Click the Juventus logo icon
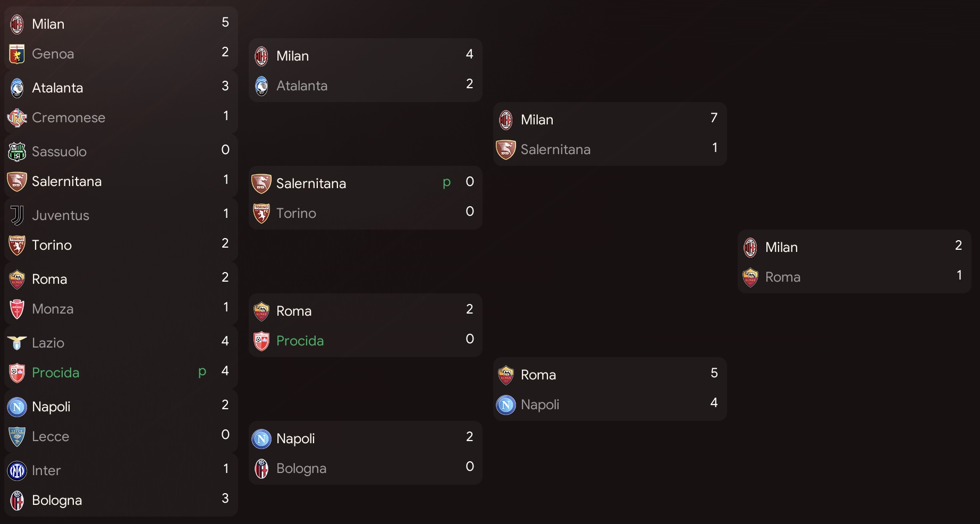 pos(17,216)
